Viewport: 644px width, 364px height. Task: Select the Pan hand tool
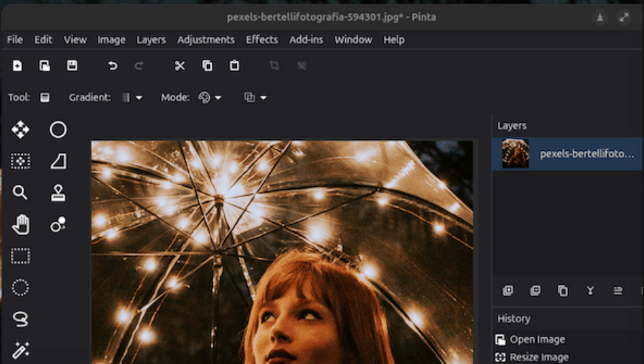(x=21, y=224)
